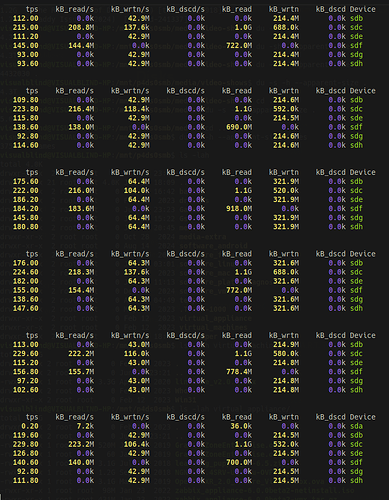Click the 778.4M kB_read value
The width and height of the screenshot is (389, 500).
click(x=239, y=372)
